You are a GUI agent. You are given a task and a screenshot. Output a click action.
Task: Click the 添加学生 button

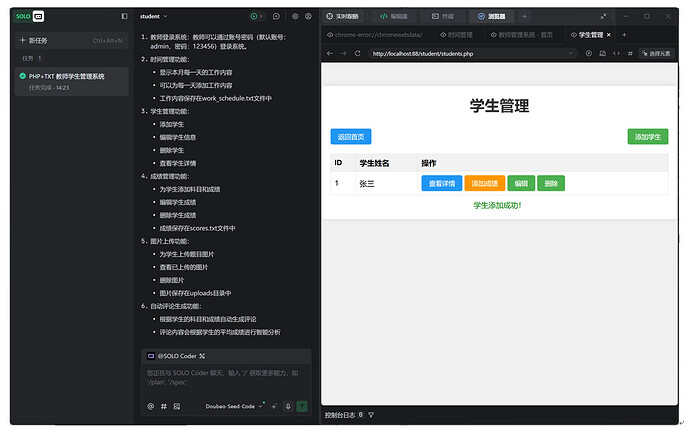[648, 136]
